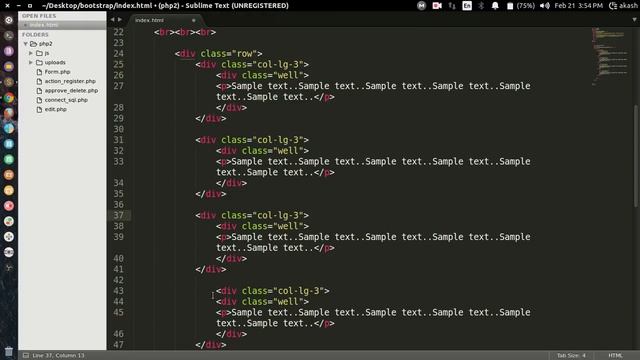
Task: Click the OPEN FILES sidebar heading
Action: [x=39, y=16]
